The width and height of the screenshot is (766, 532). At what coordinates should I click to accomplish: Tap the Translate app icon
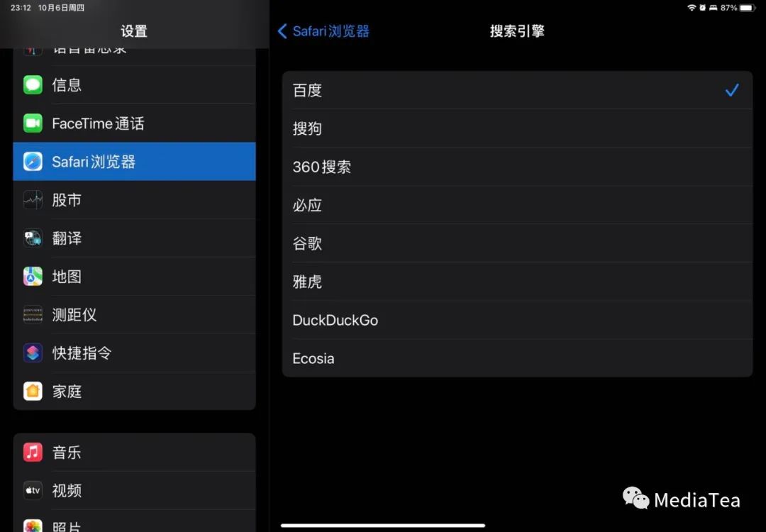click(33, 238)
